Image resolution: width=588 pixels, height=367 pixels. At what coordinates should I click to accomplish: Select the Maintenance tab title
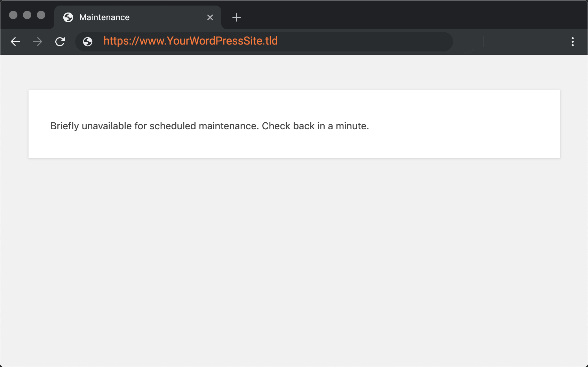(x=104, y=17)
